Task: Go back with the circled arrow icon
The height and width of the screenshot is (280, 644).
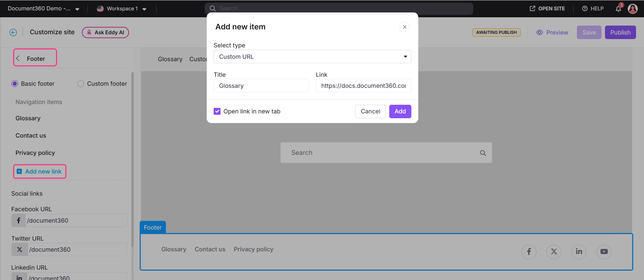Action: [x=13, y=32]
